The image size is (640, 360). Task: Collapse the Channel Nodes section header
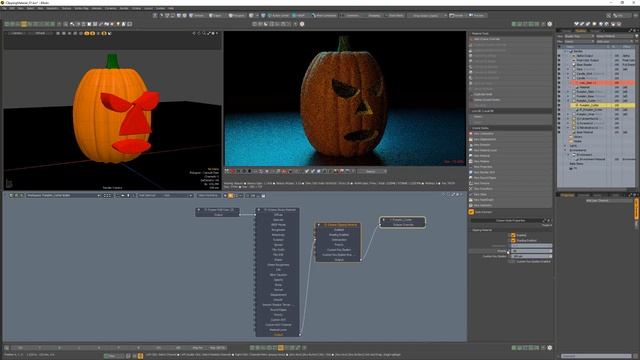pos(510,128)
